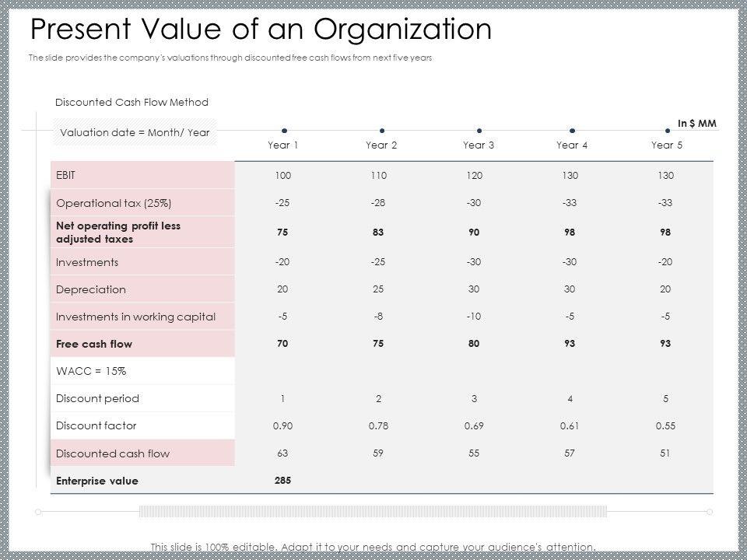This screenshot has width=747, height=560.
Task: Select the slide title Present Value of an Organization
Action: click(x=261, y=30)
